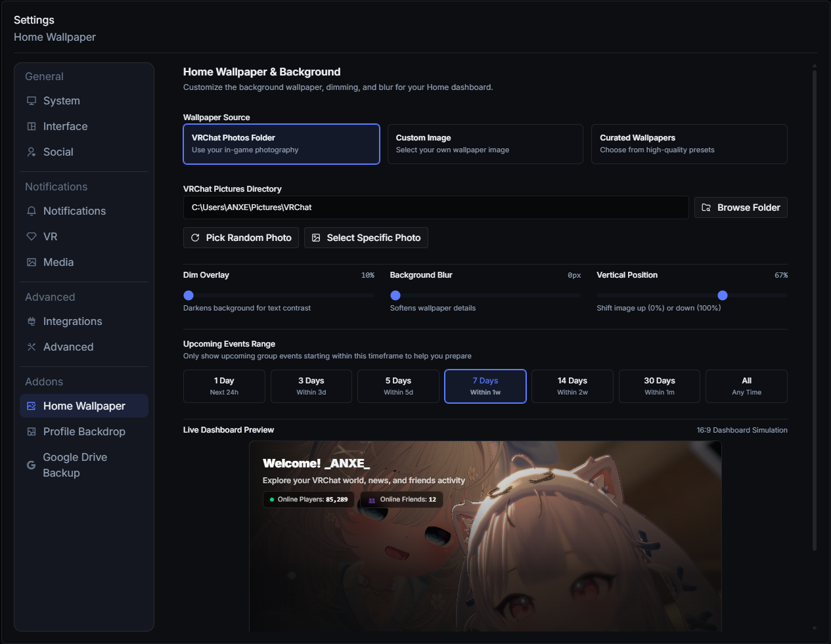Click Select Specific Photo button
831x644 pixels.
tap(366, 238)
